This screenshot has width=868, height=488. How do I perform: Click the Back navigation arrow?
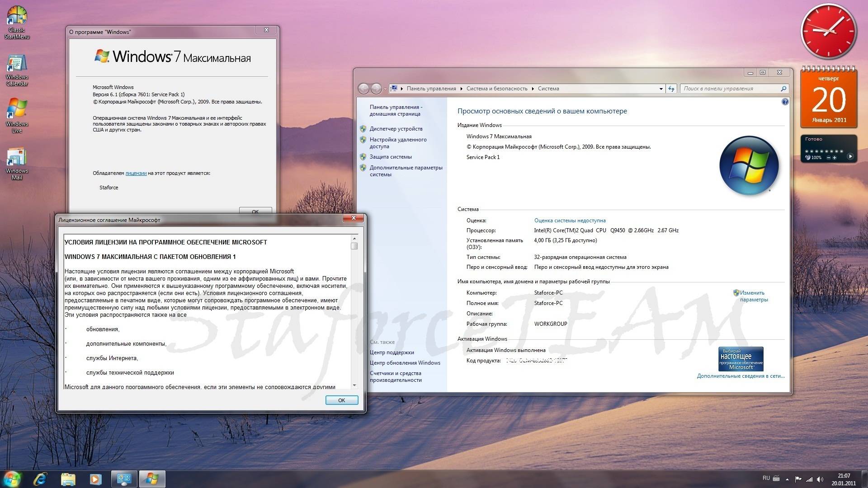[363, 89]
